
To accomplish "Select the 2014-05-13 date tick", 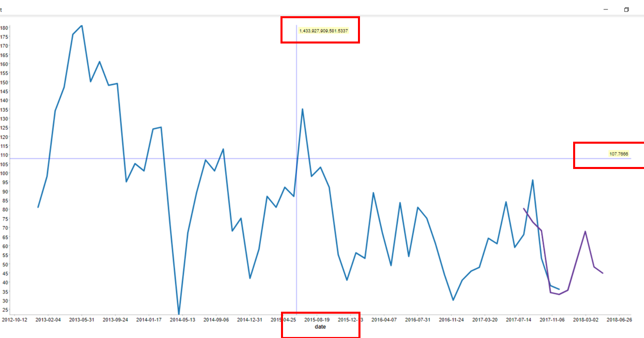I will (x=182, y=320).
